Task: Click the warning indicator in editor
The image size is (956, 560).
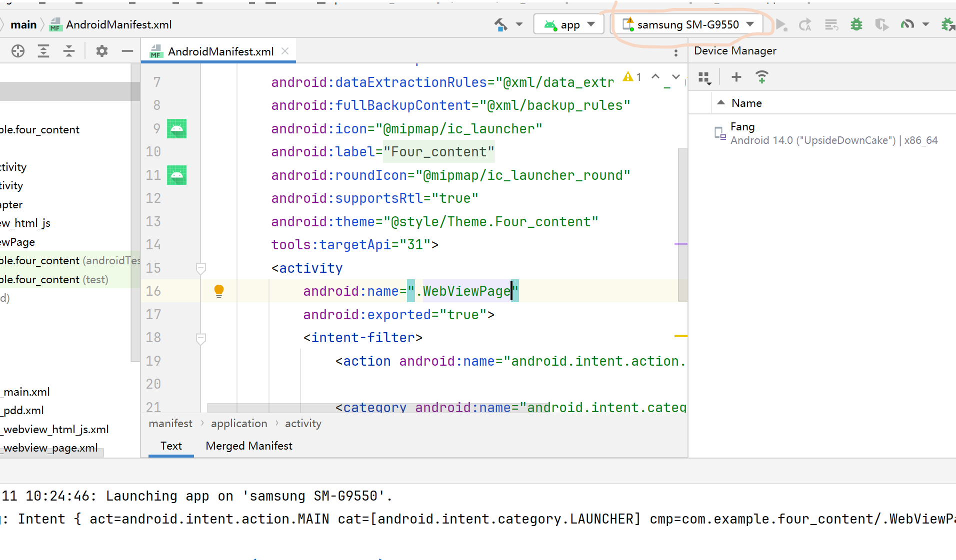Action: [632, 77]
